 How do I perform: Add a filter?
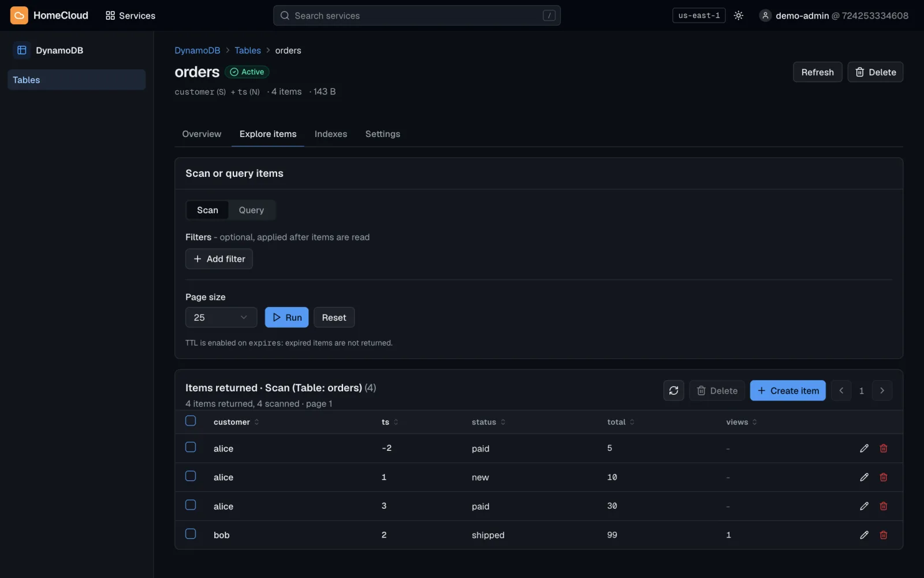pos(219,259)
